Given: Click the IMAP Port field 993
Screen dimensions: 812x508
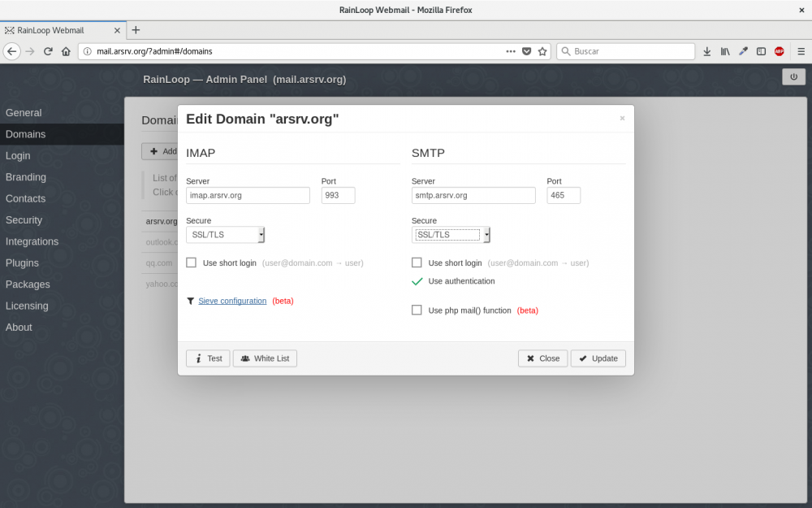Looking at the screenshot, I should 338,195.
